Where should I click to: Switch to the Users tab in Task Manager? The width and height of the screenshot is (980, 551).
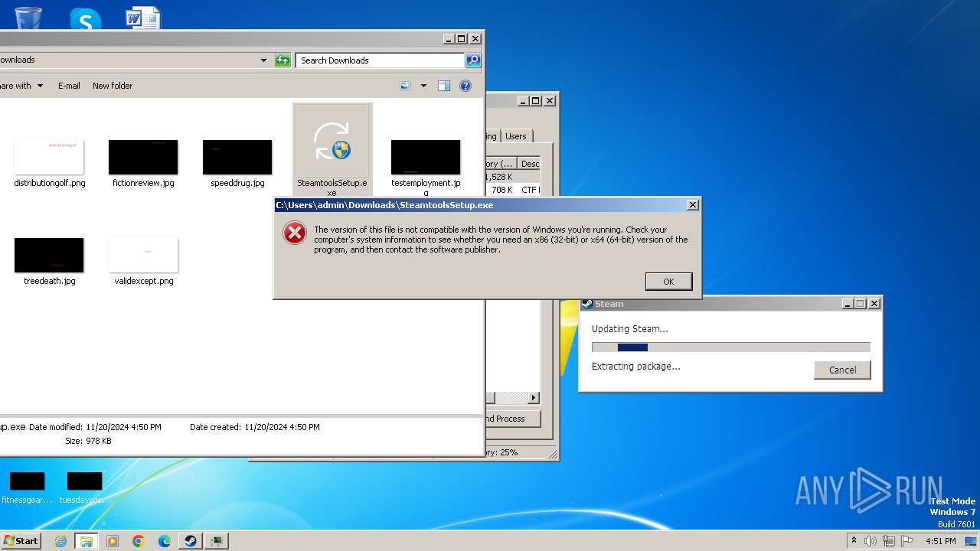click(x=516, y=136)
